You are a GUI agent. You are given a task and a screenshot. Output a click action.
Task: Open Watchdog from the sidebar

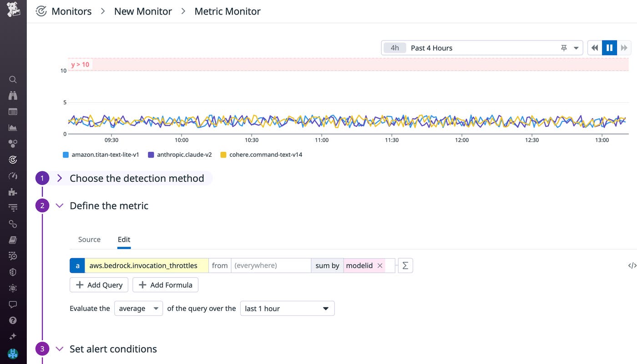click(x=13, y=95)
